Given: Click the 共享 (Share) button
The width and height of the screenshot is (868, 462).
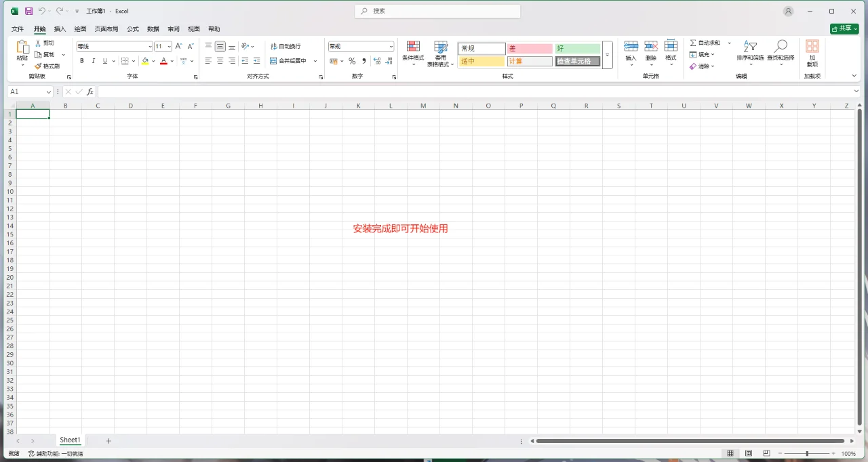Looking at the screenshot, I should coord(843,28).
